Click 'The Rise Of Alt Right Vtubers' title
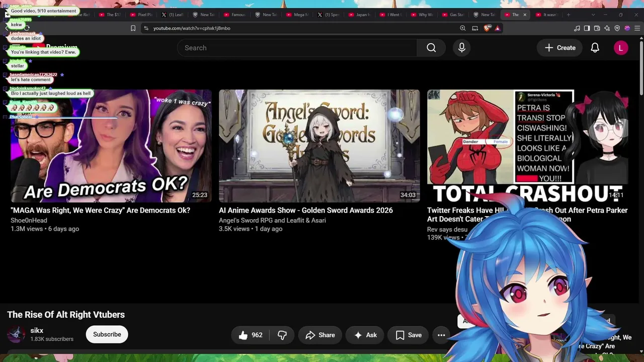Screen dimensions: 644x362 [x=66, y=315]
